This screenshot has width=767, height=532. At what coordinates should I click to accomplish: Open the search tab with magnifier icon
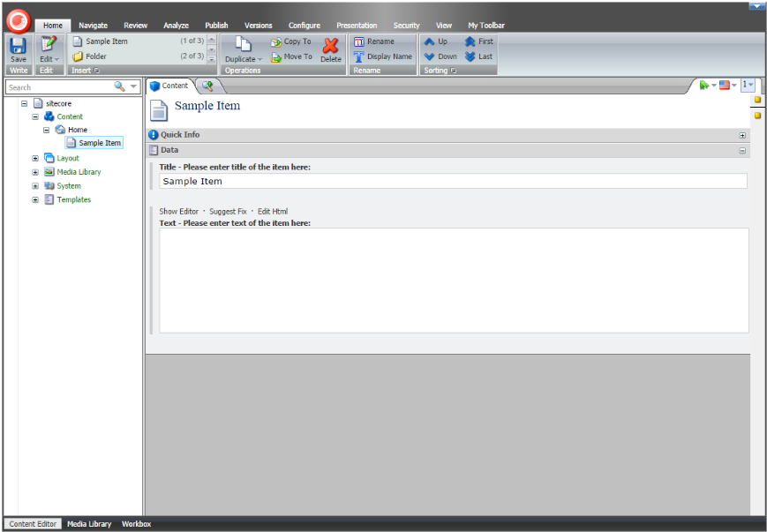(208, 86)
